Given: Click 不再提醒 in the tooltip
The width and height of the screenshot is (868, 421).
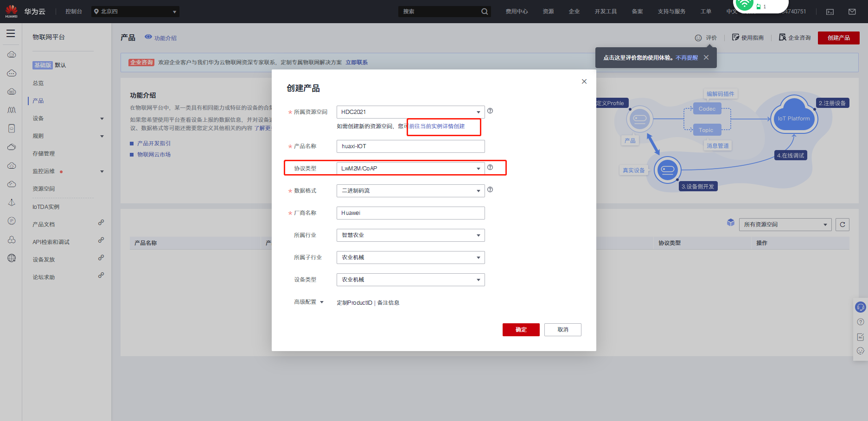Looking at the screenshot, I should click(x=687, y=58).
